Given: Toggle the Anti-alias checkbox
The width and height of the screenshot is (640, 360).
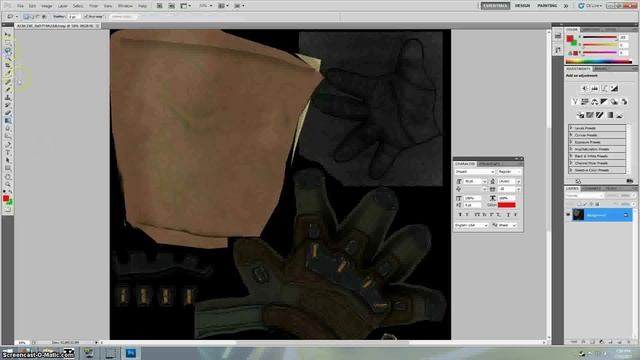Looking at the screenshot, I should click(x=86, y=17).
